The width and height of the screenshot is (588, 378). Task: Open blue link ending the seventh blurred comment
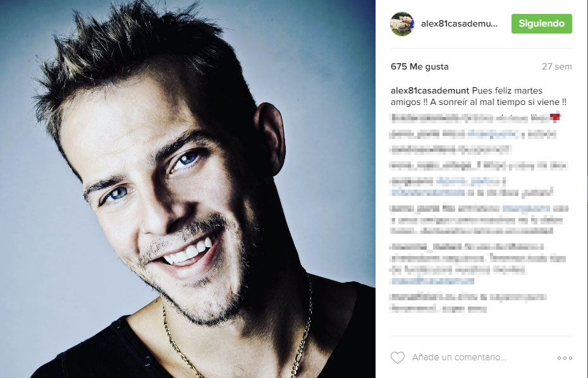click(x=432, y=281)
